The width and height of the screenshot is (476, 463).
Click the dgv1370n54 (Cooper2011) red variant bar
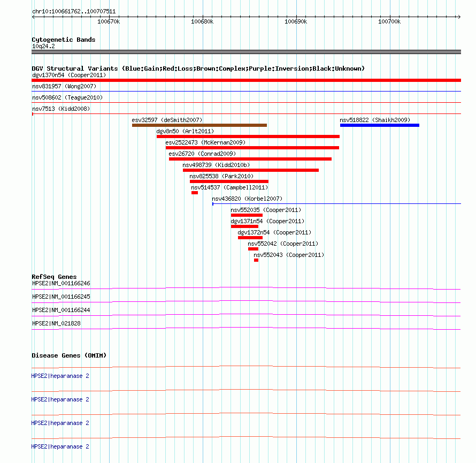coord(246,80)
